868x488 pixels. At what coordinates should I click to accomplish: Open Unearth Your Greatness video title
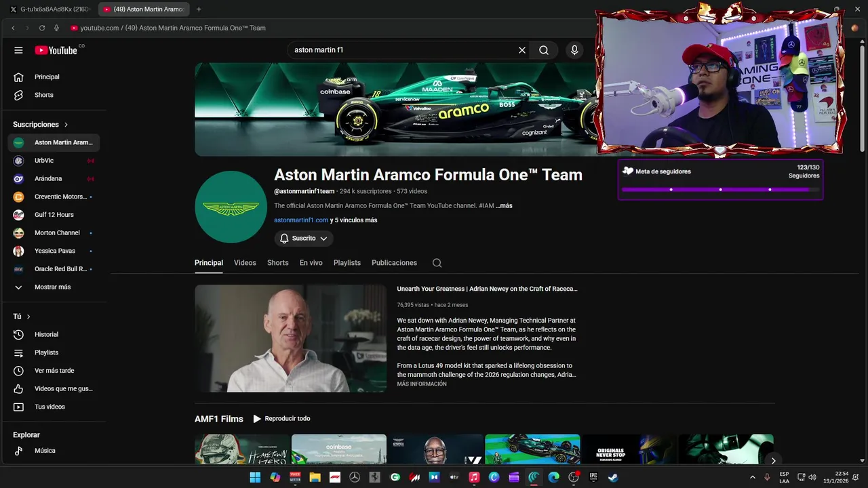(487, 289)
